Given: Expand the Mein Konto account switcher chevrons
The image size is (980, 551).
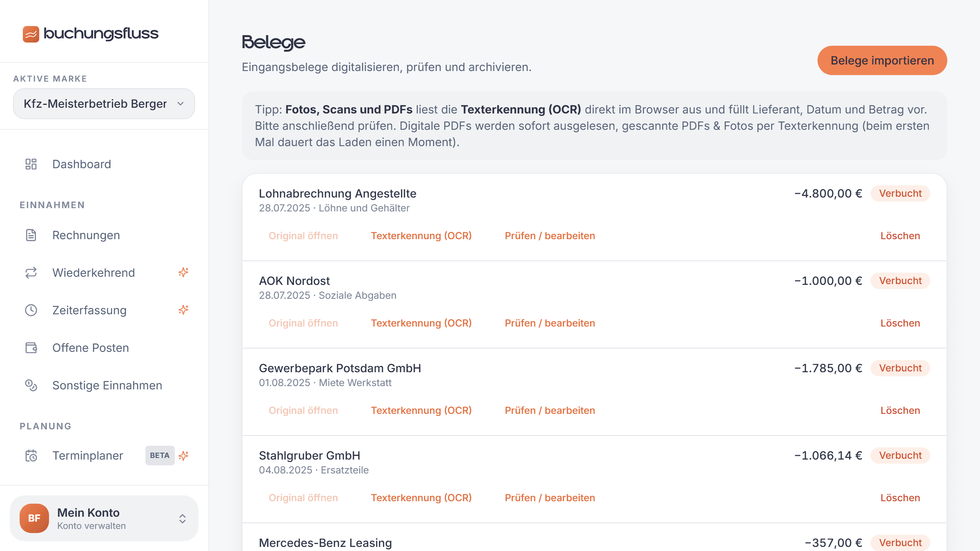Looking at the screenshot, I should (183, 518).
